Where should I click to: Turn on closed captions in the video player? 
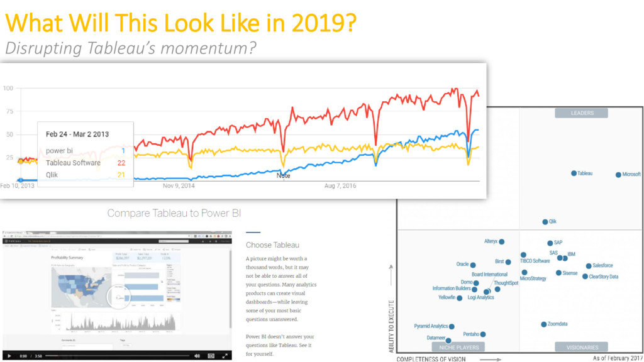pyautogui.click(x=211, y=356)
